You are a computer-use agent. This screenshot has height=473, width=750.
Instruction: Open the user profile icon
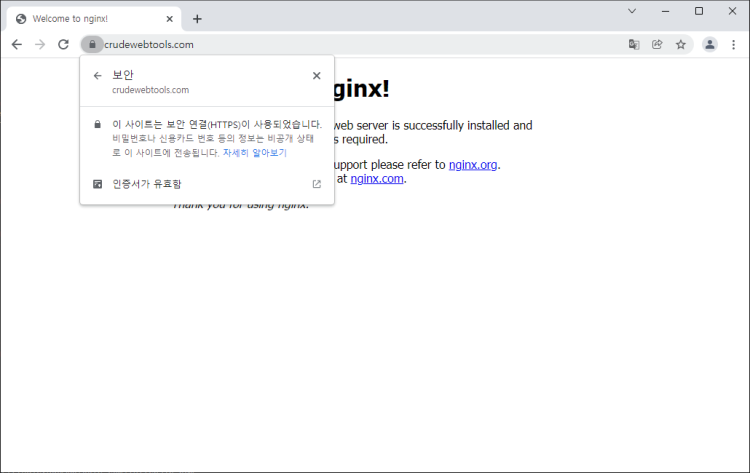coord(710,44)
